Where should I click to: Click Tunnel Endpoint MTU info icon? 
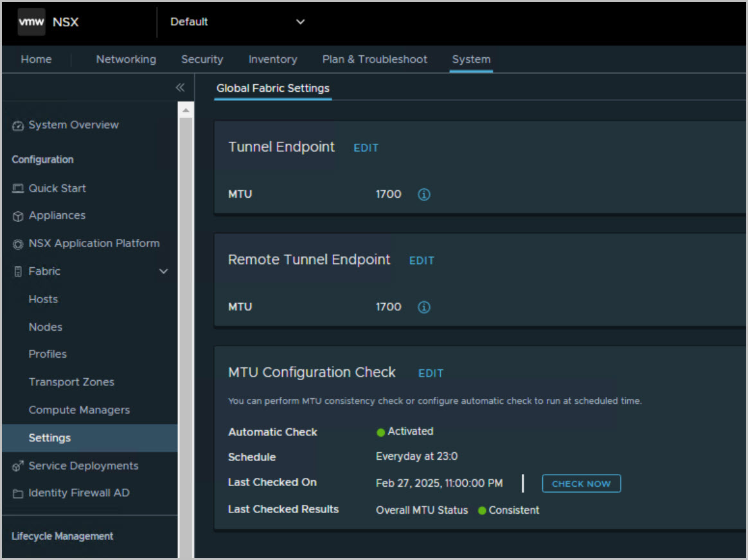click(x=424, y=195)
